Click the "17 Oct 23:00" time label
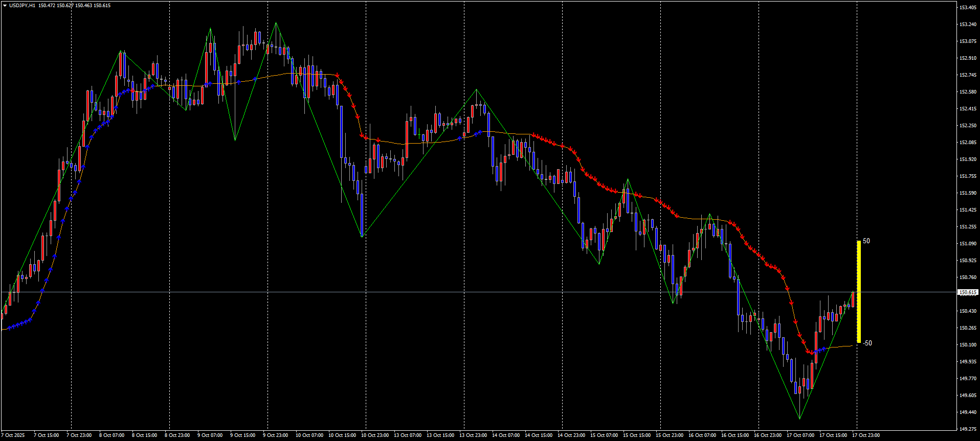Image resolution: width=980 pixels, height=441 pixels. click(x=865, y=435)
